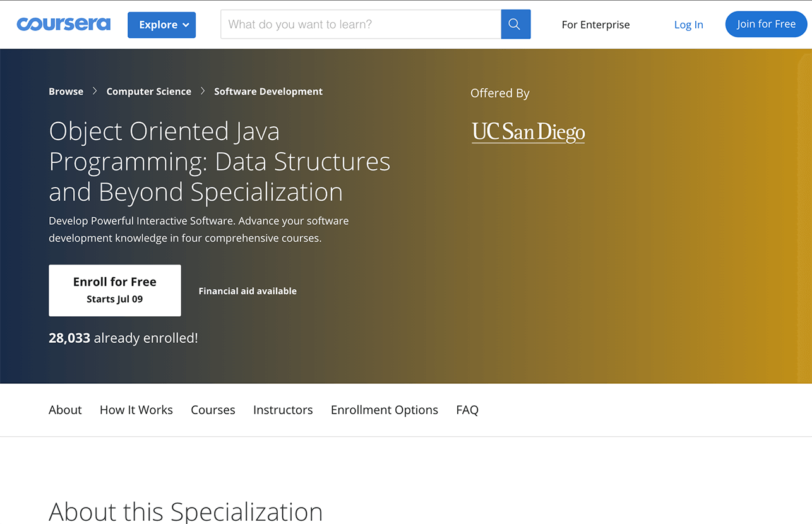
Task: Click the UC San Diego logo
Action: [x=528, y=132]
